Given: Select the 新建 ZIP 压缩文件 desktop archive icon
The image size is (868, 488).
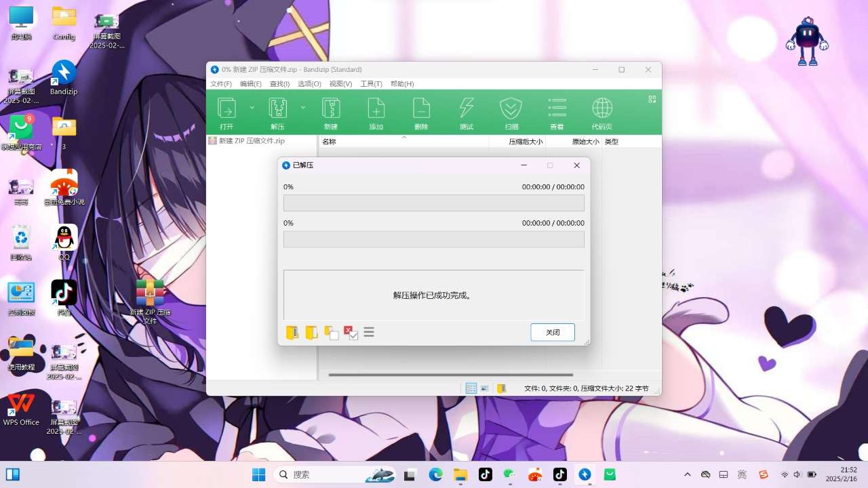Looking at the screenshot, I should (x=150, y=302).
